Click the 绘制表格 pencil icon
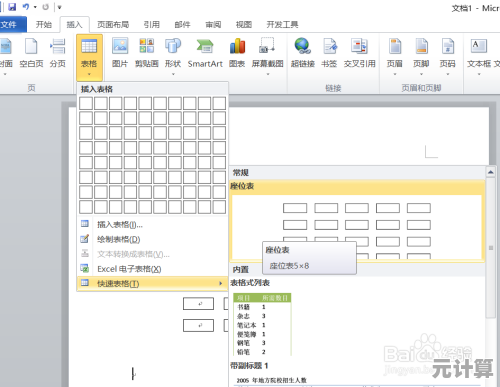Screen dimensions: 500x387 (x=85, y=239)
